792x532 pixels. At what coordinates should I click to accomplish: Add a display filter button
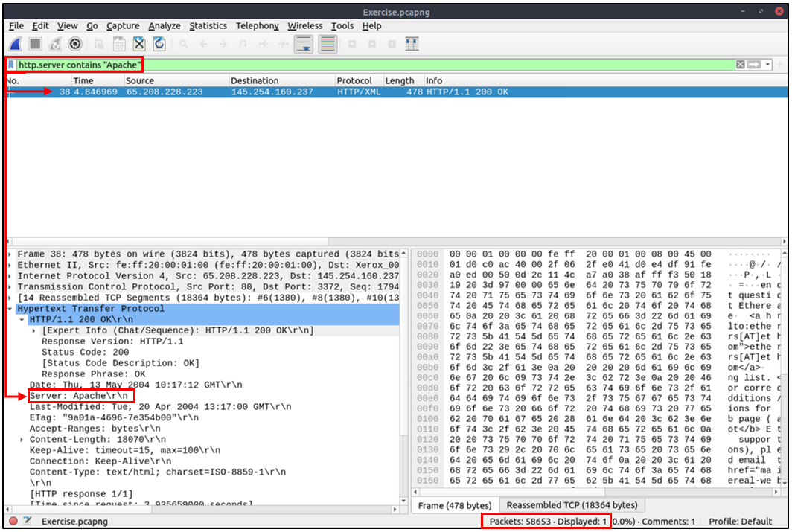click(780, 65)
